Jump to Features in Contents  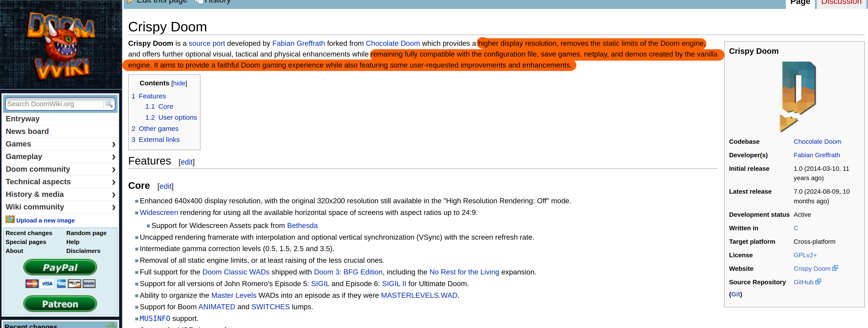coord(149,96)
